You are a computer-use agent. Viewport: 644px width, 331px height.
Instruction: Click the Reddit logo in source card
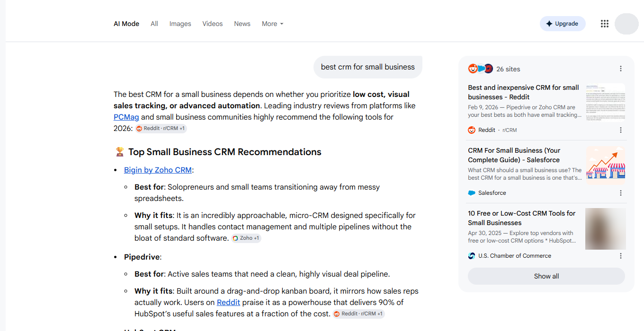click(x=472, y=130)
